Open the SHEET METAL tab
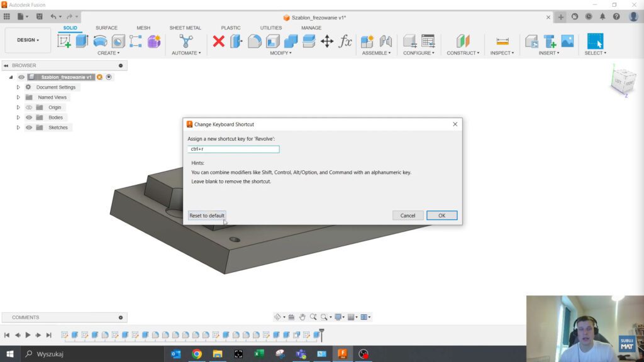Viewport: 644px width, 362px height. [x=185, y=28]
